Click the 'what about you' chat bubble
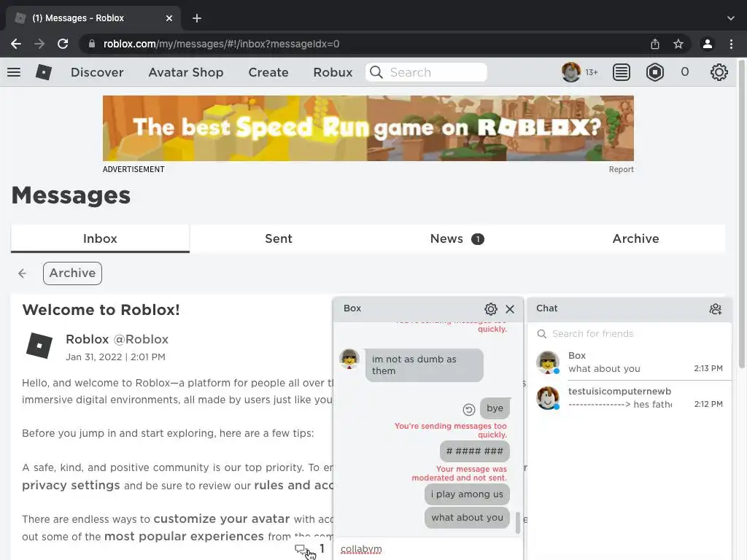747x560 pixels. [467, 518]
